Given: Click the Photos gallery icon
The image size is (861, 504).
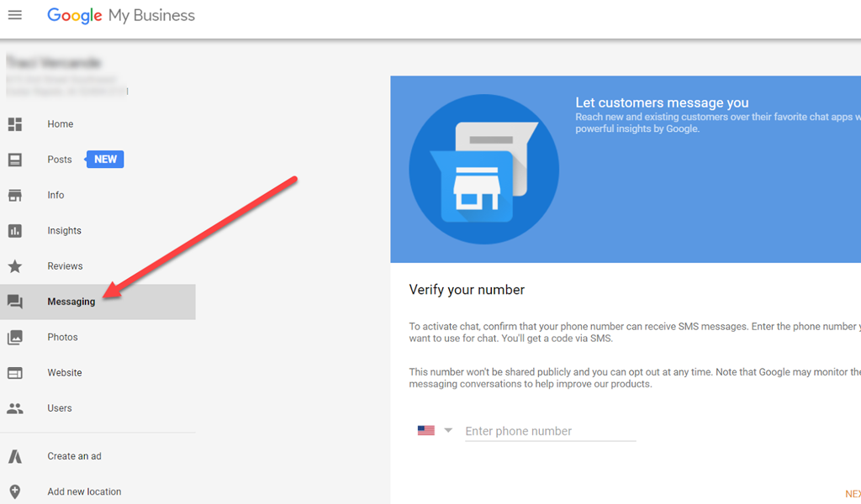Looking at the screenshot, I should coord(15,338).
